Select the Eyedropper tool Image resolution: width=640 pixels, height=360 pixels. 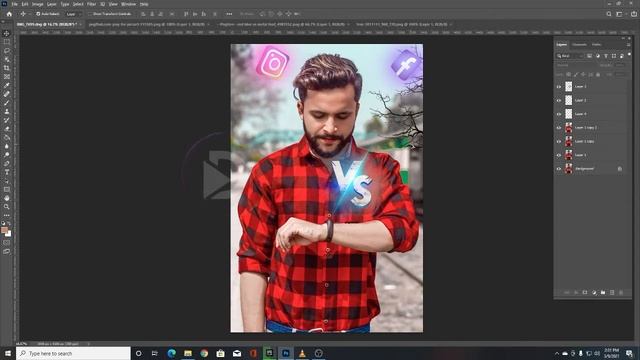click(x=7, y=85)
